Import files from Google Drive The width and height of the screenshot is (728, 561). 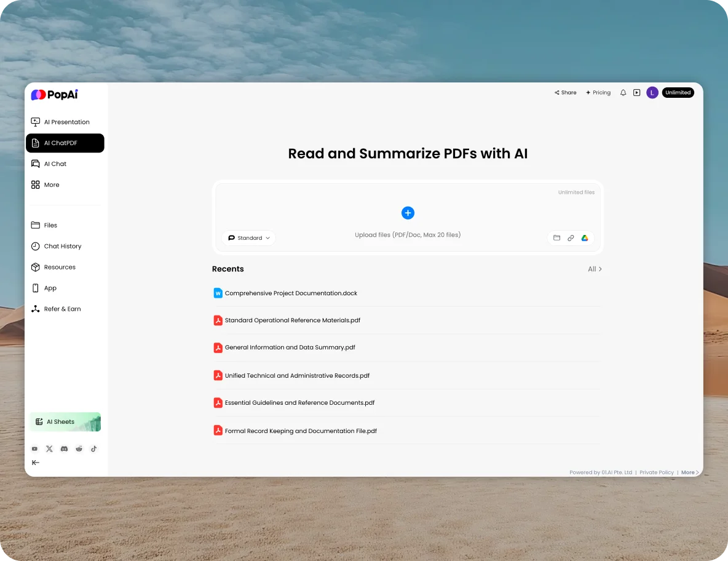pyautogui.click(x=585, y=238)
